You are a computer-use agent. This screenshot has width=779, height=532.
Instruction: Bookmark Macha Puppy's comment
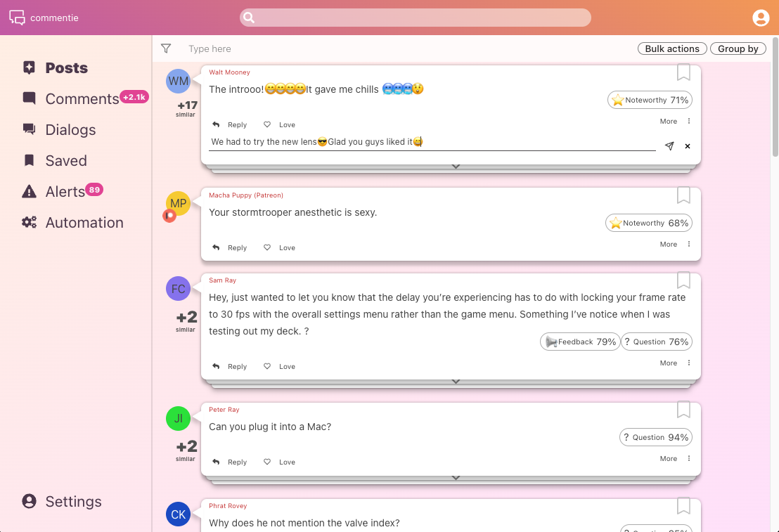(x=683, y=195)
